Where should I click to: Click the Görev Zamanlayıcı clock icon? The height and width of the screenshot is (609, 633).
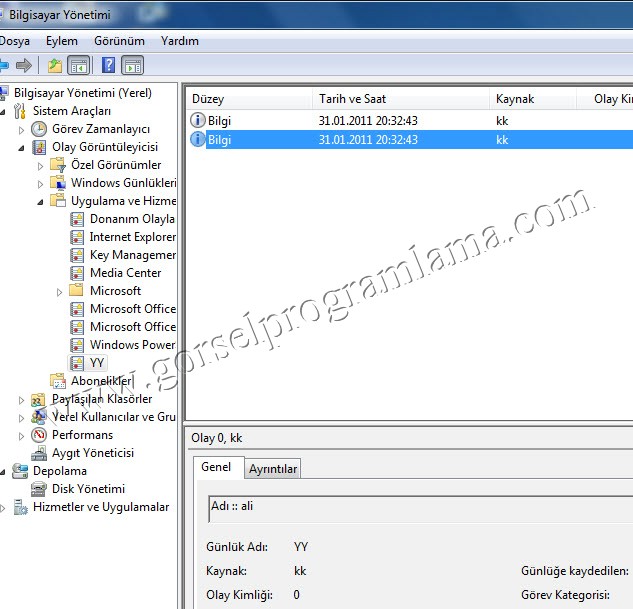click(39, 129)
